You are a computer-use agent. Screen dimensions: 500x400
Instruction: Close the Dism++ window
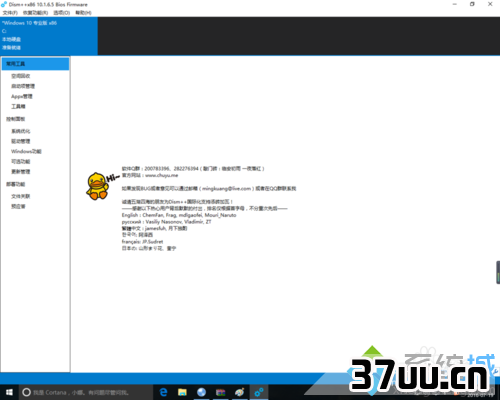pos(490,4)
